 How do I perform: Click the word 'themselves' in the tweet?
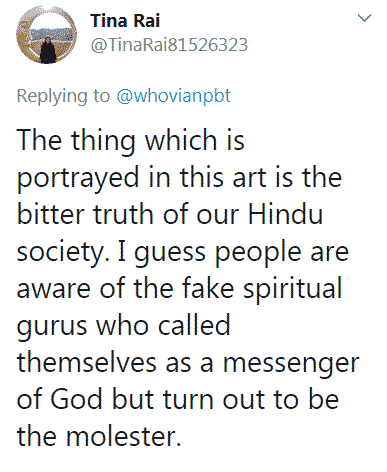click(86, 362)
